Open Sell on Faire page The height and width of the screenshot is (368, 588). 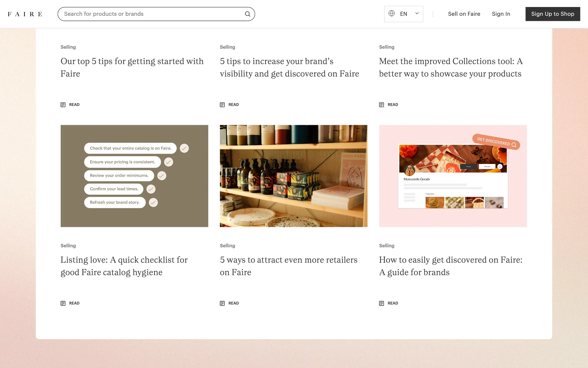pyautogui.click(x=464, y=14)
